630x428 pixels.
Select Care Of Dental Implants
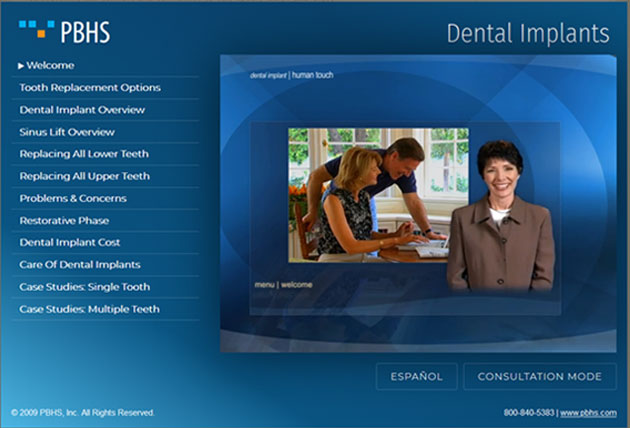pos(80,265)
